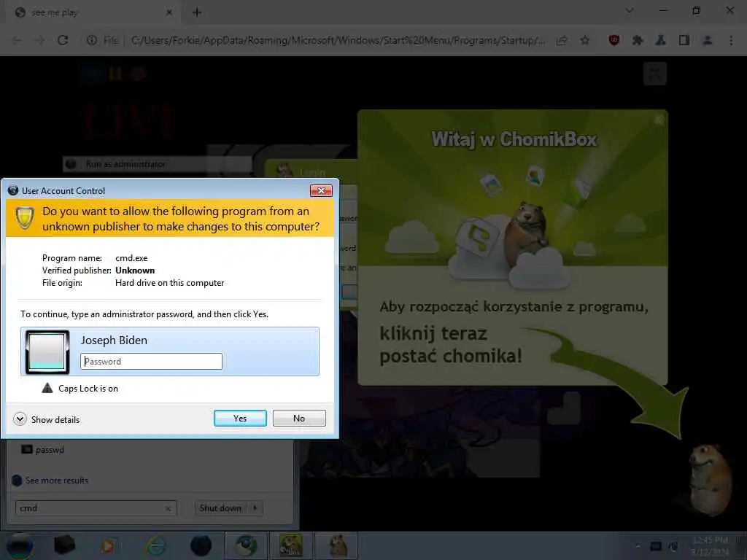
Task: Toggle the browser side panel icon
Action: click(x=684, y=40)
